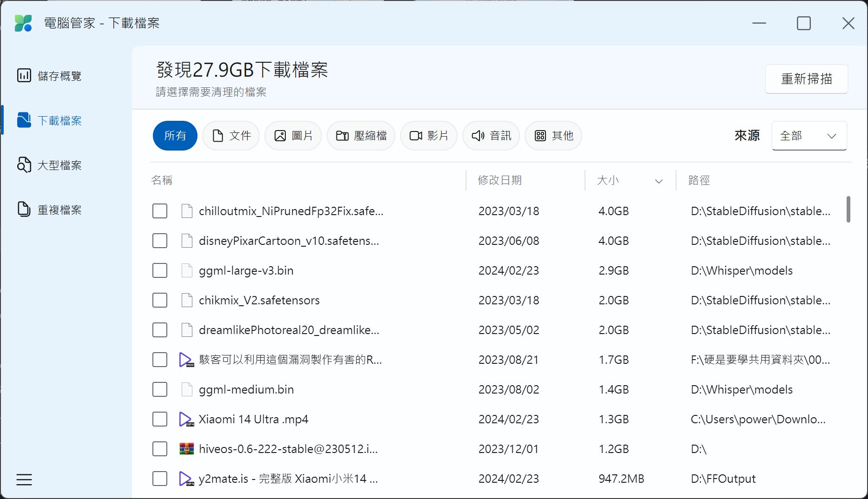Click the hamburger menu icon at bottom left
The image size is (868, 499).
pos(24,479)
